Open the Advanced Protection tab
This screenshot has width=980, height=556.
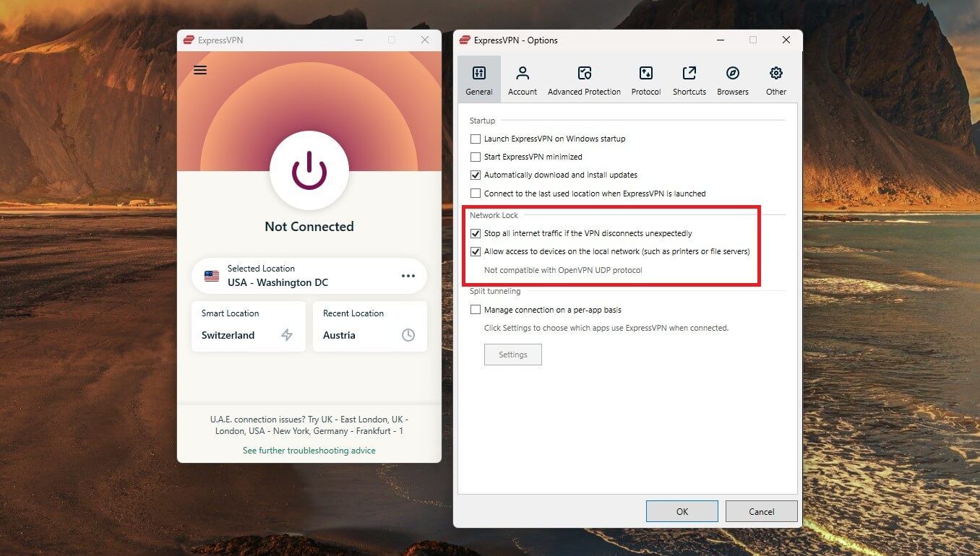click(584, 80)
